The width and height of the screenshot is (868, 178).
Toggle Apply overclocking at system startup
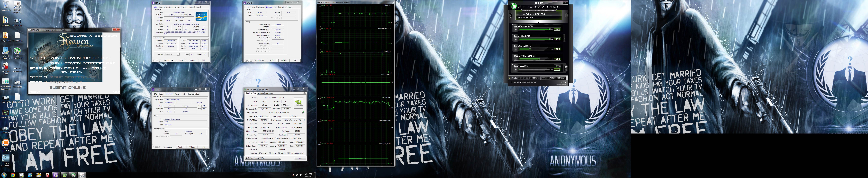[512, 82]
